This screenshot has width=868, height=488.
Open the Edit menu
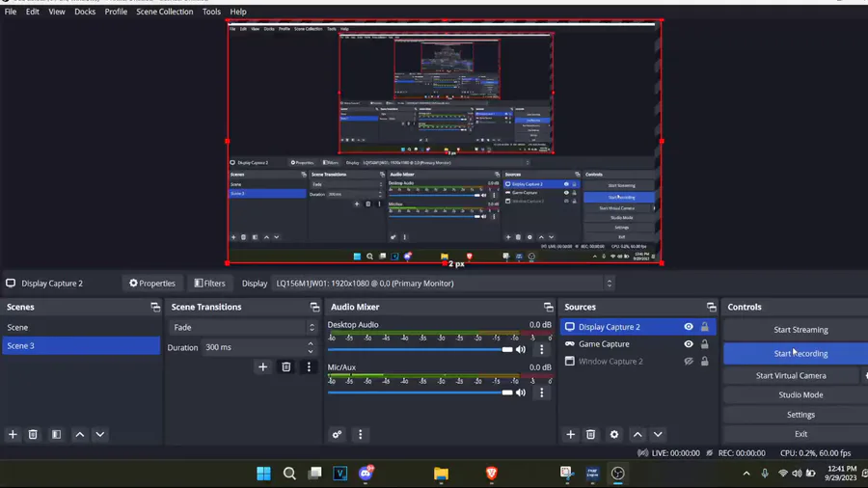point(33,12)
